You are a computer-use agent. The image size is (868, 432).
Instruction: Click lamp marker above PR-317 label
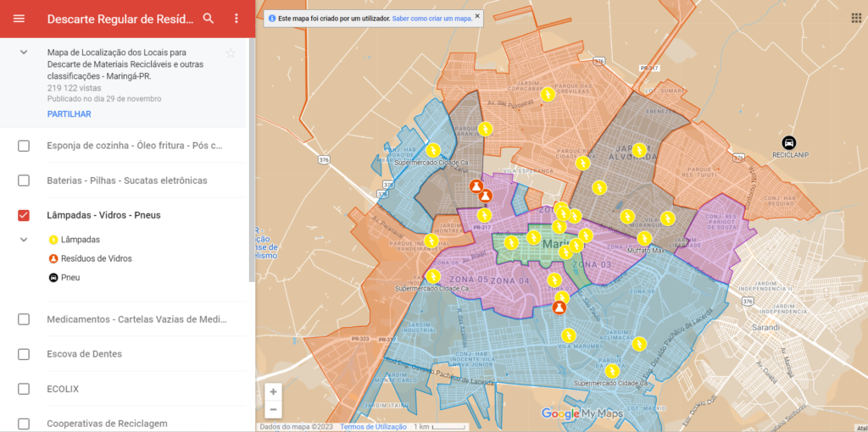tap(484, 214)
